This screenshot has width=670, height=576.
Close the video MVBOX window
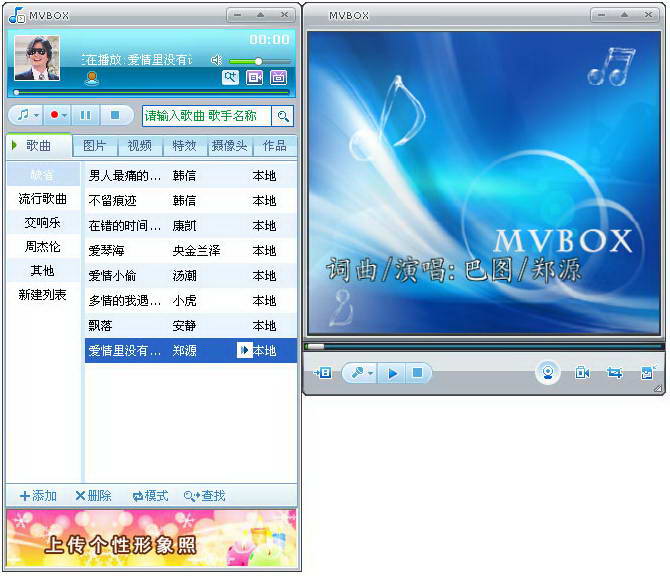(x=648, y=15)
